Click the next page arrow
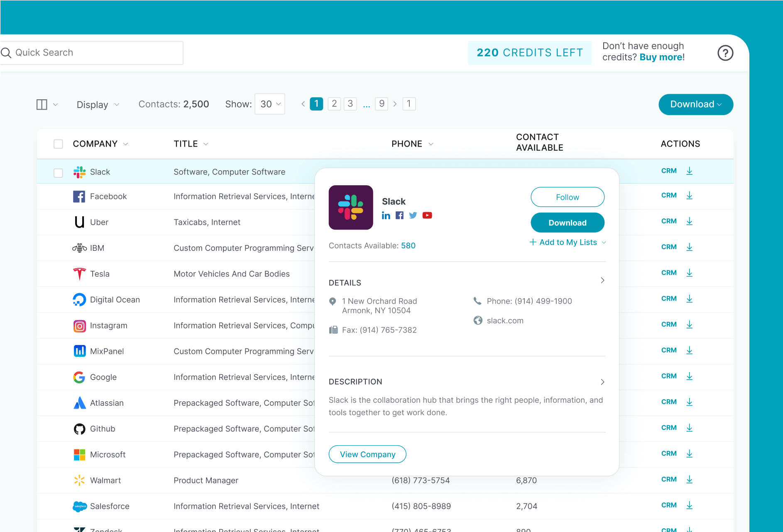Image resolution: width=783 pixels, height=532 pixels. [395, 104]
